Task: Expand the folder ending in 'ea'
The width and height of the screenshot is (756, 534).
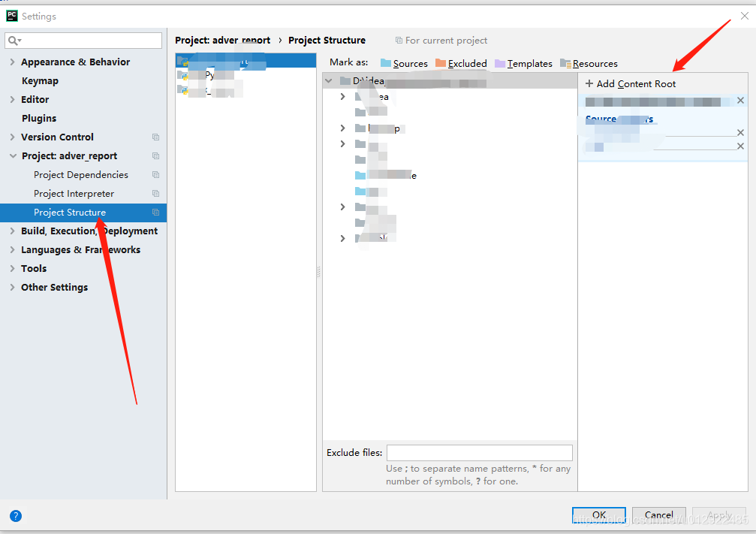Action: (x=343, y=96)
